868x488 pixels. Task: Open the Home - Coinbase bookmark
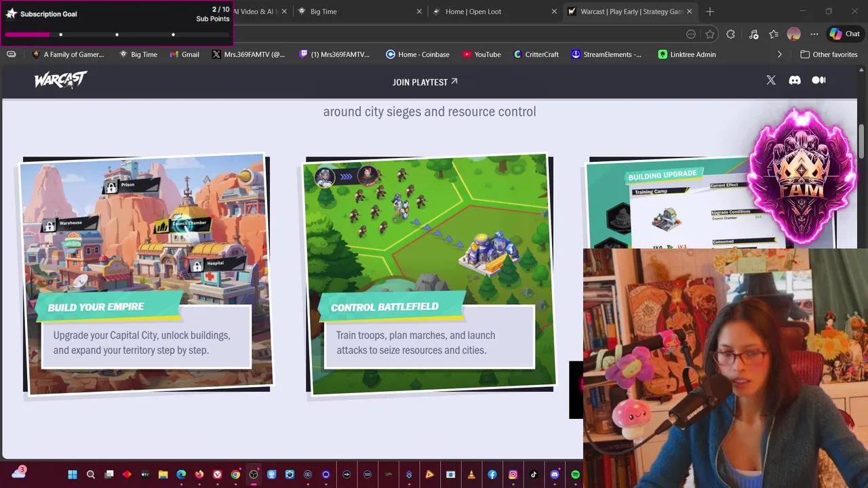[x=418, y=54]
